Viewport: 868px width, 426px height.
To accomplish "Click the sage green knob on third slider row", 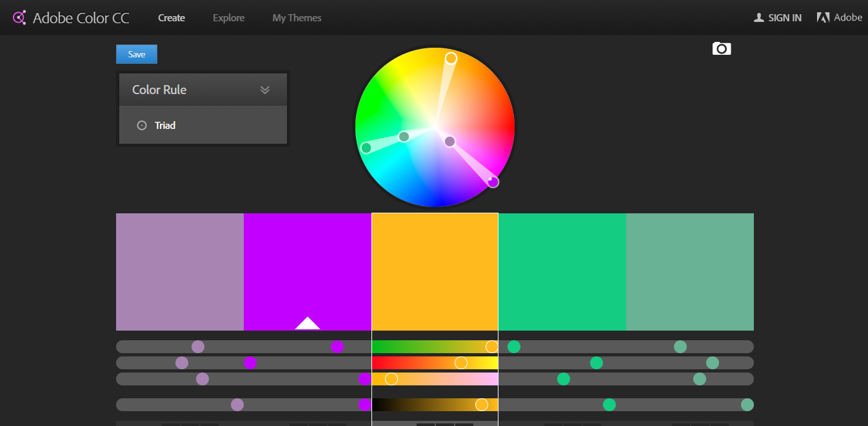I will 700,379.
